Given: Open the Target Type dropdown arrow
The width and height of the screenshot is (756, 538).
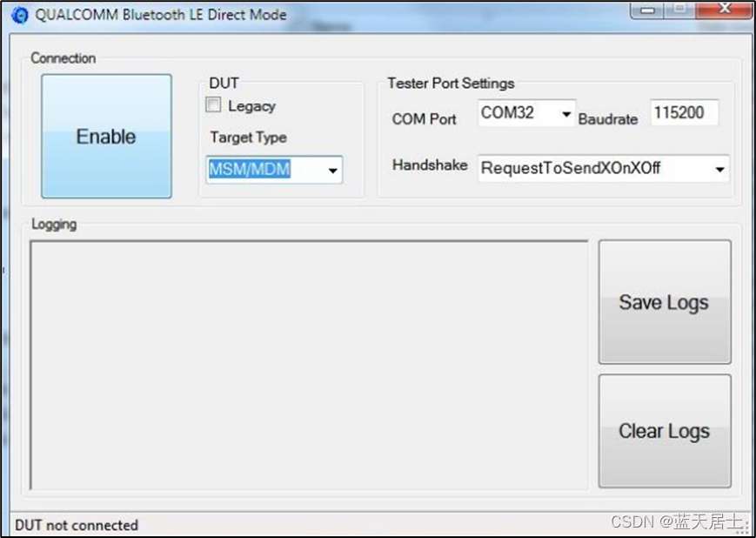Looking at the screenshot, I should pyautogui.click(x=332, y=170).
